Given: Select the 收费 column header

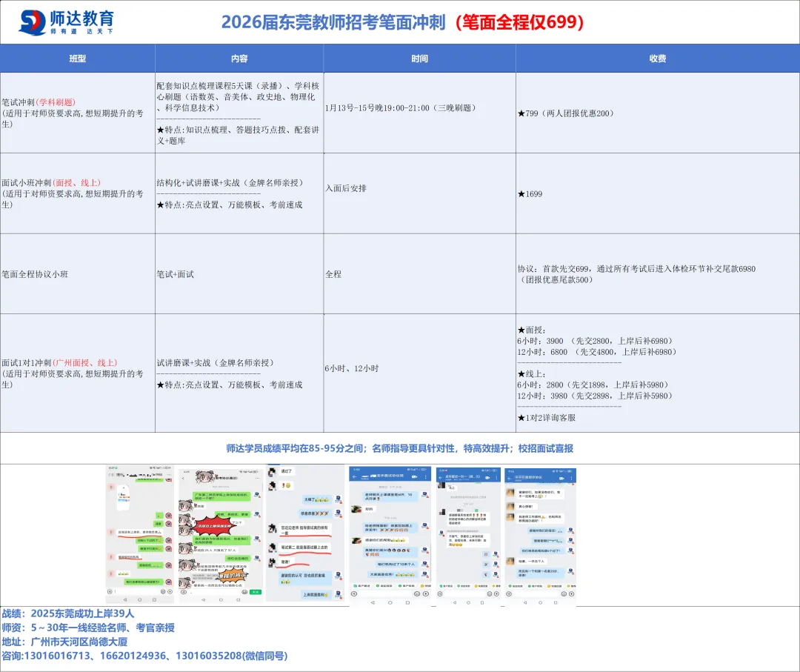Looking at the screenshot, I should point(658,59).
